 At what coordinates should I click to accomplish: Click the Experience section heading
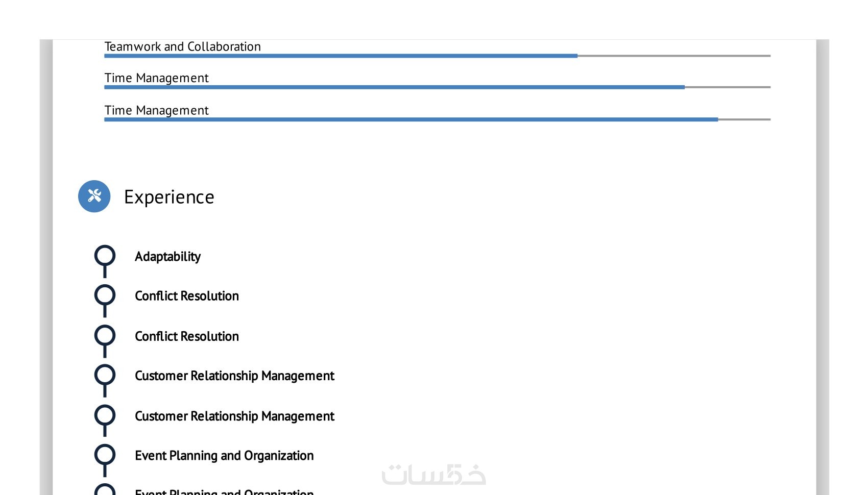[169, 197]
